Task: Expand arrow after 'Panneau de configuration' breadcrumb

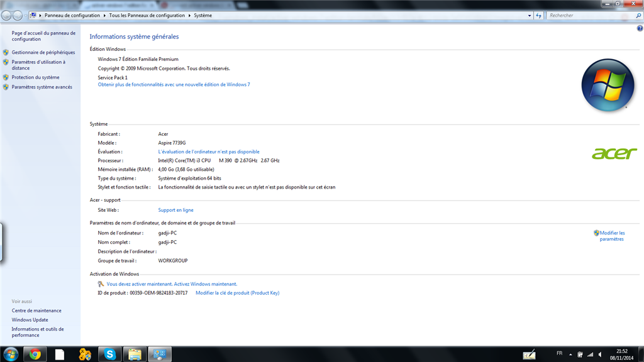Action: (104, 16)
